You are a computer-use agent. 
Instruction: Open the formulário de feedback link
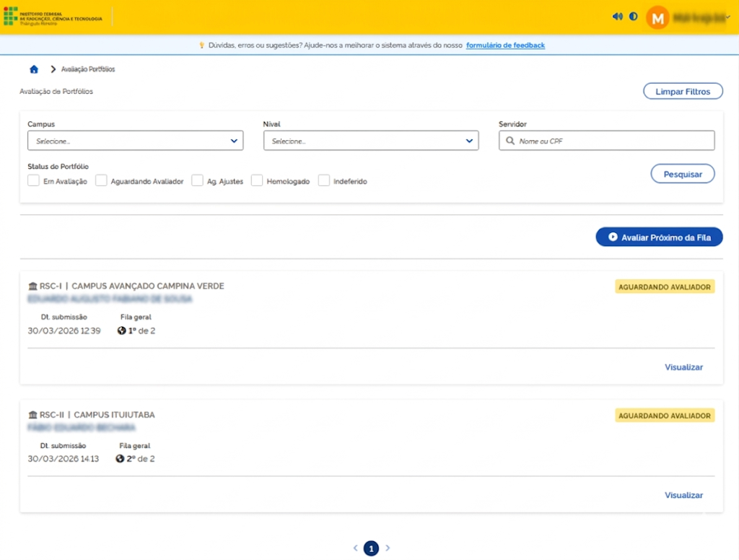(505, 45)
